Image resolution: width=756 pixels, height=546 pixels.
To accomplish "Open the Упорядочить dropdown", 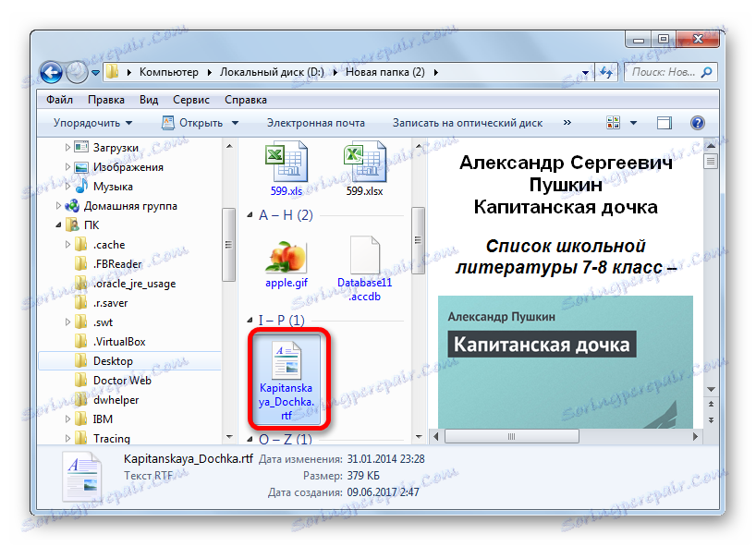I will pyautogui.click(x=92, y=123).
